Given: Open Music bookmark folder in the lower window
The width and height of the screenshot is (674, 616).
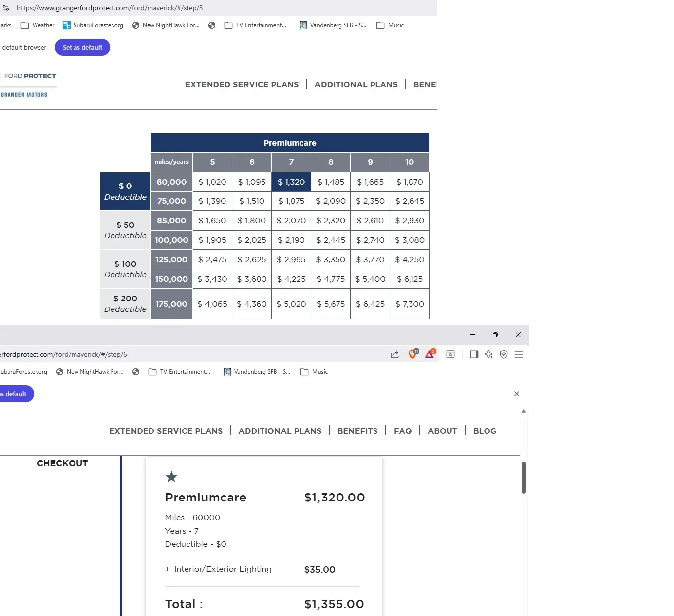Looking at the screenshot, I should tap(314, 372).
